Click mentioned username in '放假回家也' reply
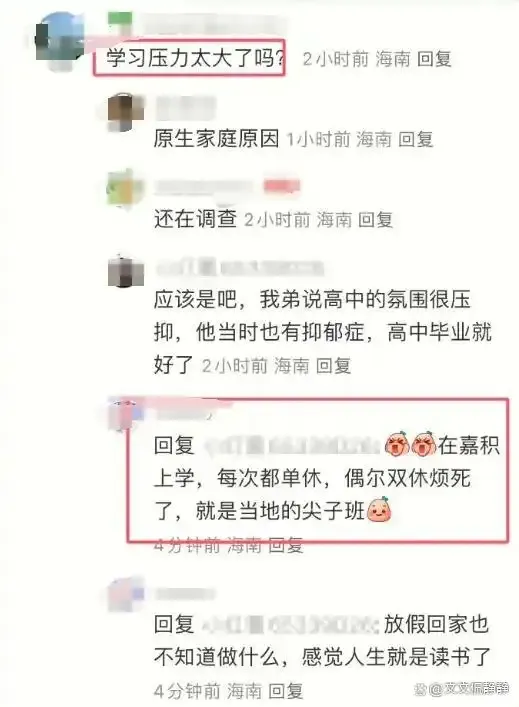Screen dimensions: 519x707 click(x=291, y=625)
